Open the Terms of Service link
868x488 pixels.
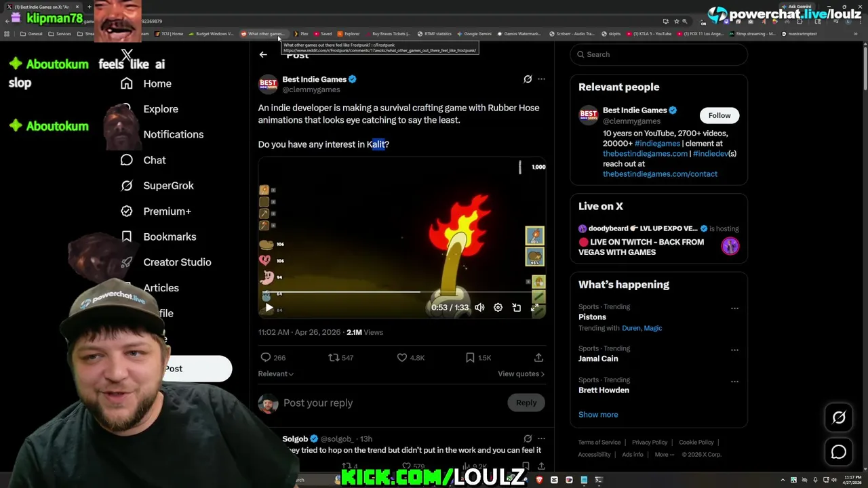[599, 443]
